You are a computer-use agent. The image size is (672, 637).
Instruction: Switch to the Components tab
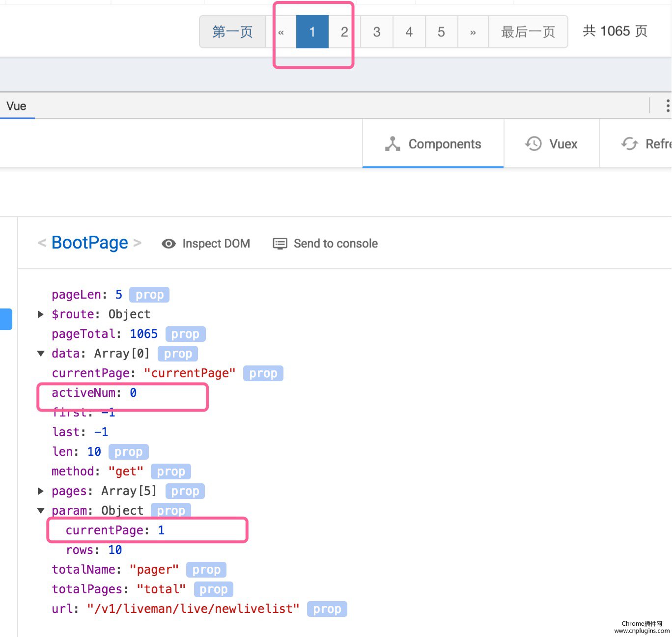(x=433, y=144)
